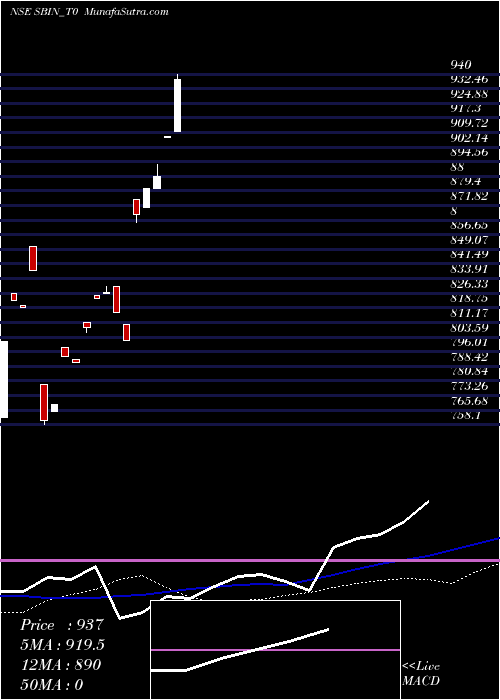The width and height of the screenshot is (500, 700).
Task: Select the 796.01 price axis label
Action: coord(469,342)
